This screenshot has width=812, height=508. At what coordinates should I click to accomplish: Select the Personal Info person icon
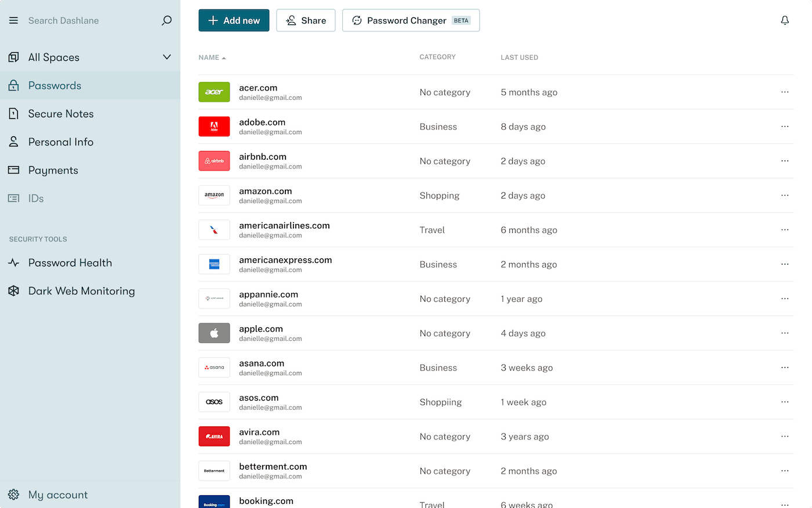(x=13, y=142)
